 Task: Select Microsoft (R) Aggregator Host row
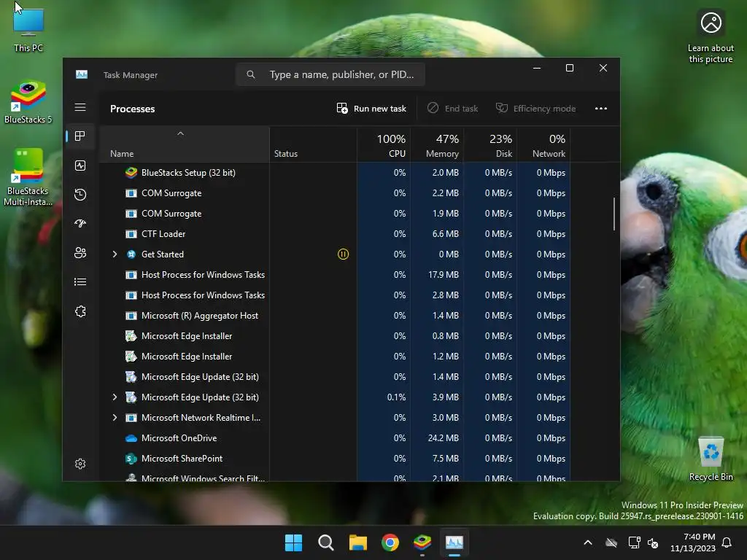[x=334, y=316]
